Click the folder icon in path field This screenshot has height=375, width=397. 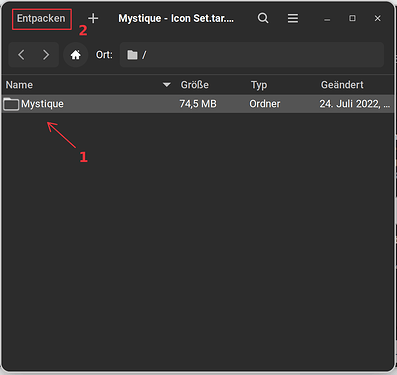132,55
